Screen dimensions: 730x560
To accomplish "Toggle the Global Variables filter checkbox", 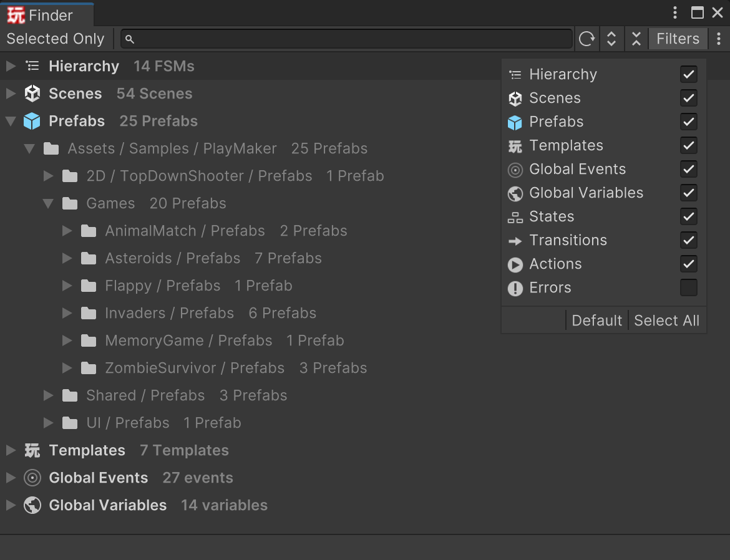I will point(689,193).
